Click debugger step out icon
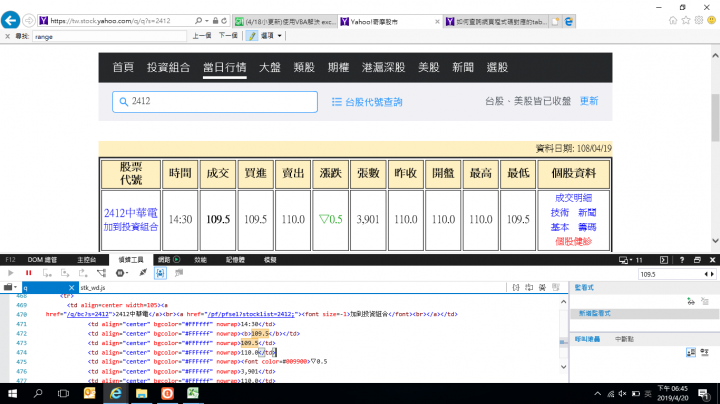 (83, 273)
